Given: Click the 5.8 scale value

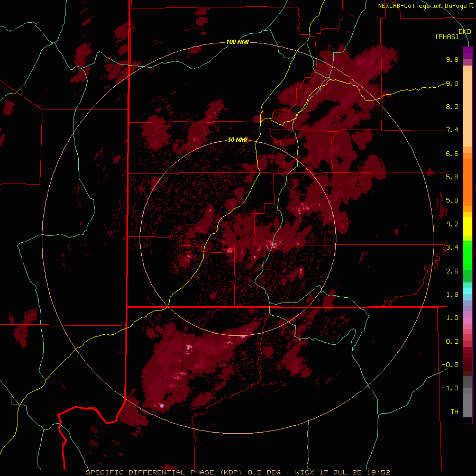Looking at the screenshot, I should [452, 177].
